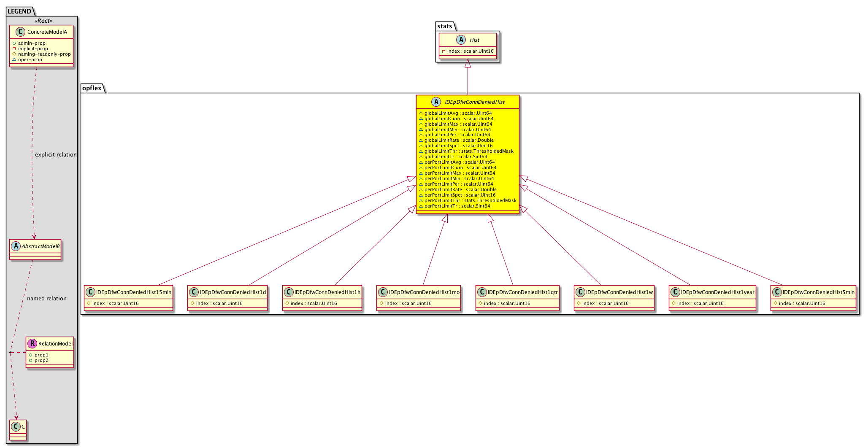Screen dimensions: 868x448
Task: Click the abstract 'A' icon of IDEpDfwConnDeniedHist
Action: click(436, 102)
